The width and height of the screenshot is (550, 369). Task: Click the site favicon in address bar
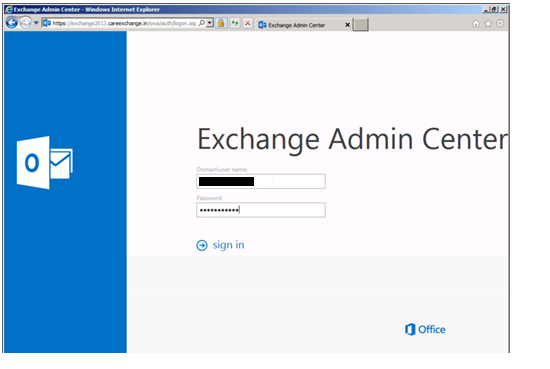[47, 23]
